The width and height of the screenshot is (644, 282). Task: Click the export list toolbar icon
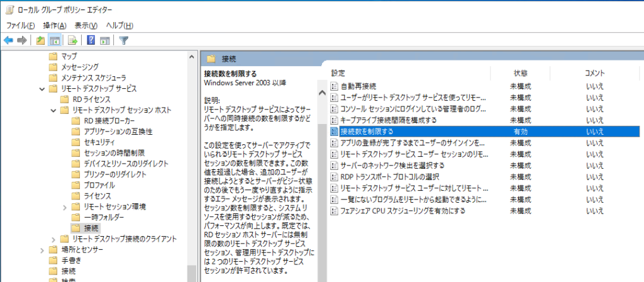point(73,40)
